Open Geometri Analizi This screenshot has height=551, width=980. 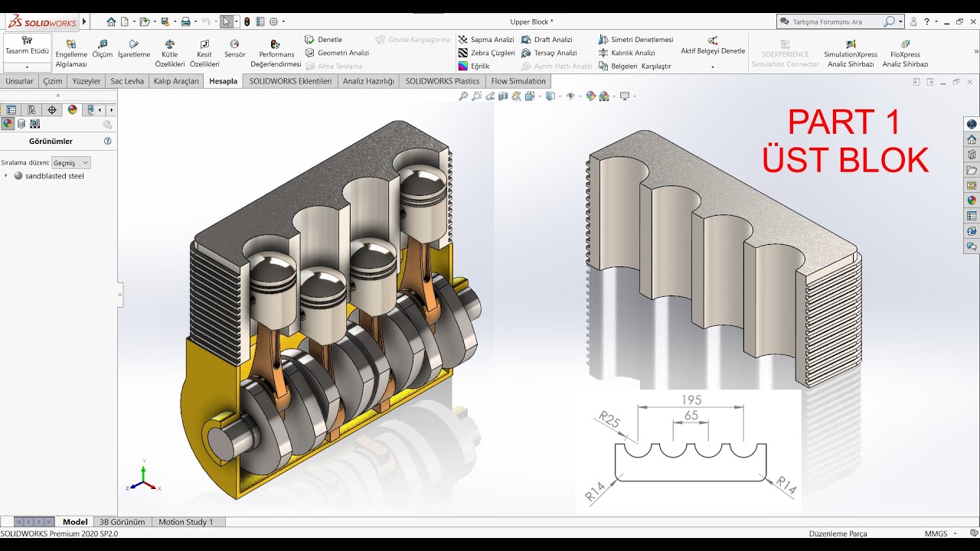click(337, 53)
